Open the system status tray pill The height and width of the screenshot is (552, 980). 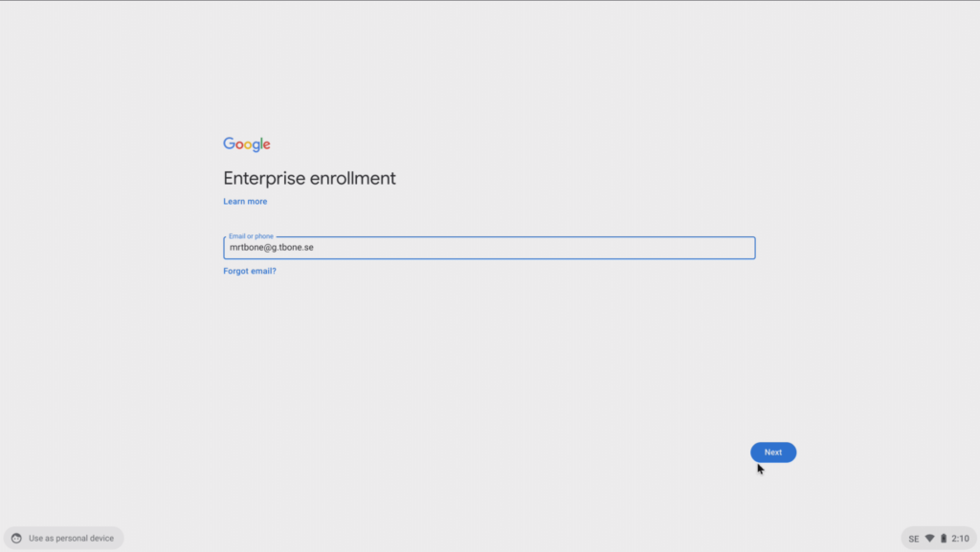point(939,539)
